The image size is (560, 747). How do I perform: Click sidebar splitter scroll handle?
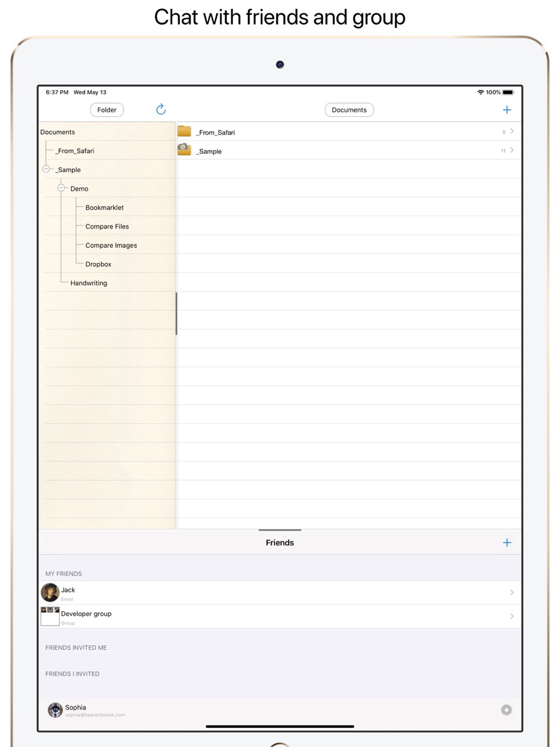176,313
